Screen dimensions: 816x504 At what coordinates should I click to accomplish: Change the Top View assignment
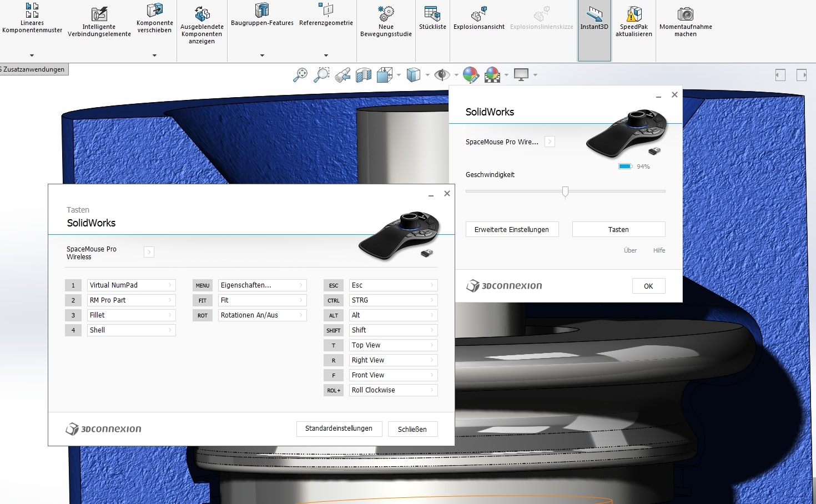click(x=394, y=345)
